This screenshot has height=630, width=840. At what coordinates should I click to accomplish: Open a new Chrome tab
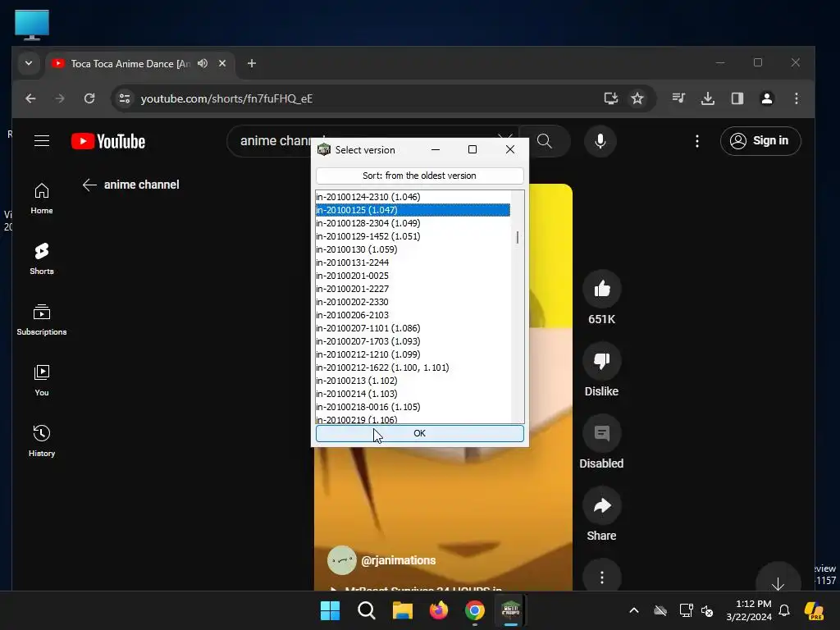(x=252, y=63)
